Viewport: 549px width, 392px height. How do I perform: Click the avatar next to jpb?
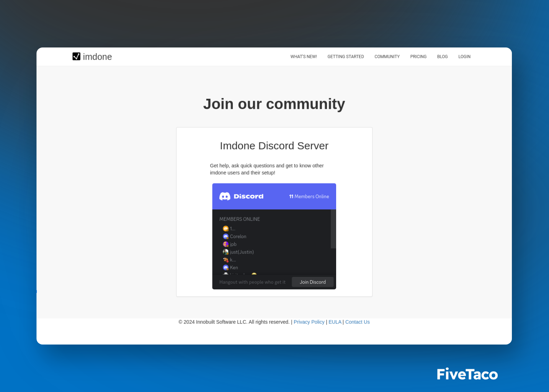click(x=225, y=244)
